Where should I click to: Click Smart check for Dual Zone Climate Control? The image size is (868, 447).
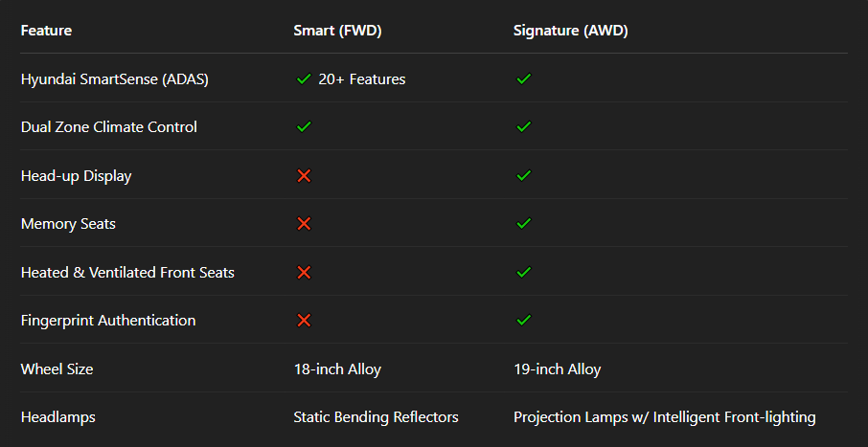click(304, 127)
